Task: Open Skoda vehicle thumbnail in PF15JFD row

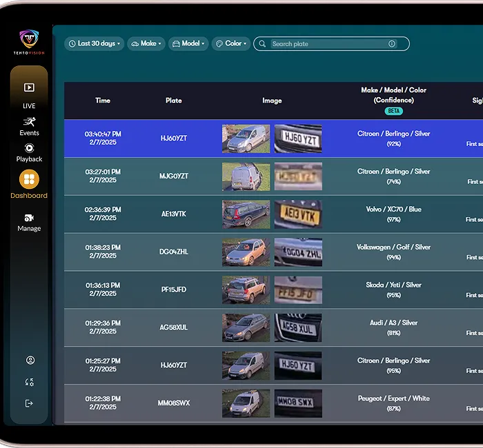Action: [x=246, y=290]
